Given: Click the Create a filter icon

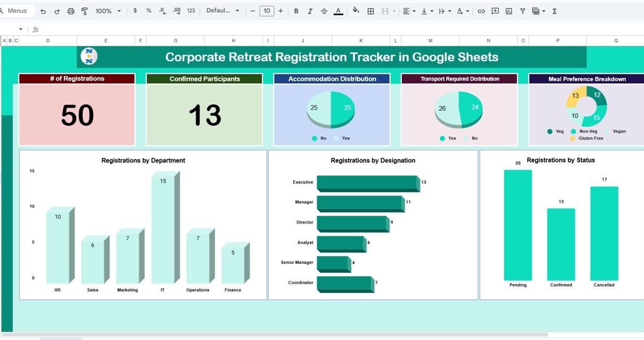Looking at the screenshot, I should pos(523,11).
